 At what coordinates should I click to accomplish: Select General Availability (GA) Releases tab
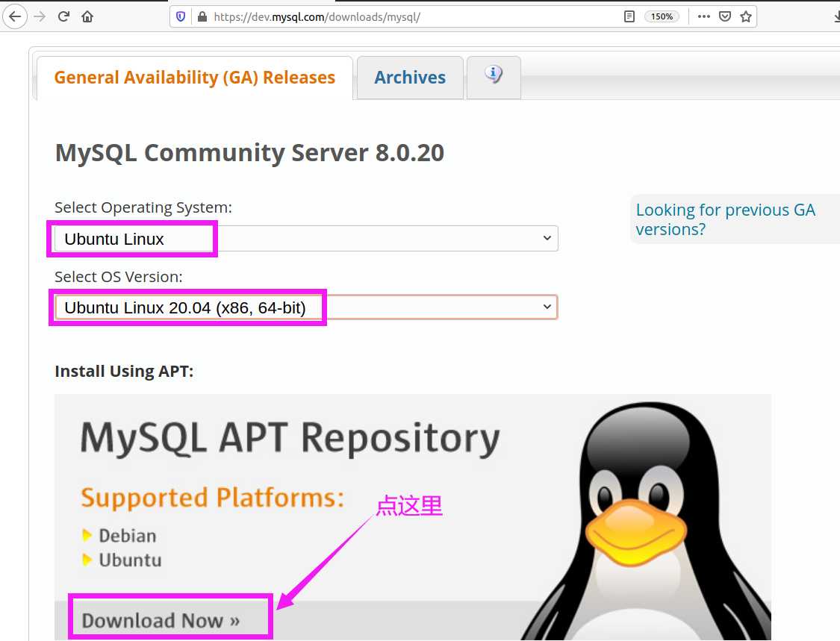point(194,78)
